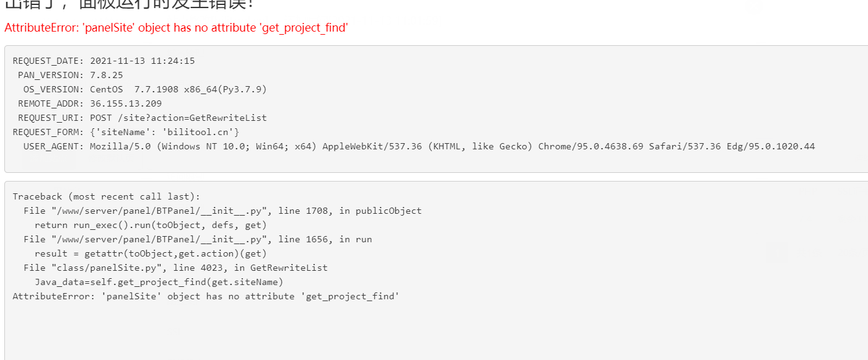Click the red AttributeError message at top
Image resolution: width=868 pixels, height=360 pixels.
click(x=176, y=28)
